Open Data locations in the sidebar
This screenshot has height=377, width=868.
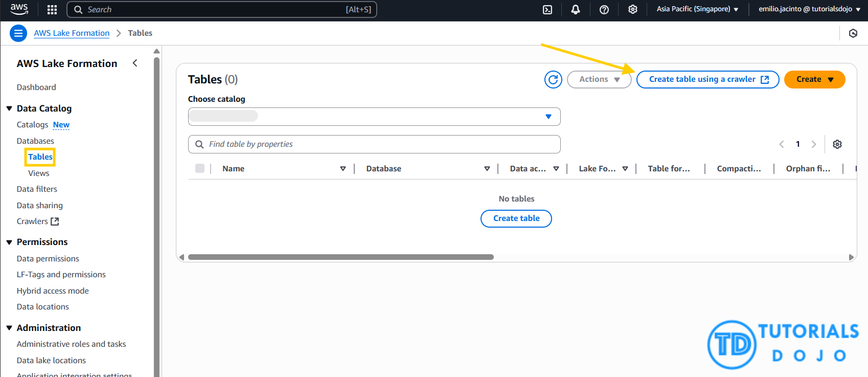point(43,307)
